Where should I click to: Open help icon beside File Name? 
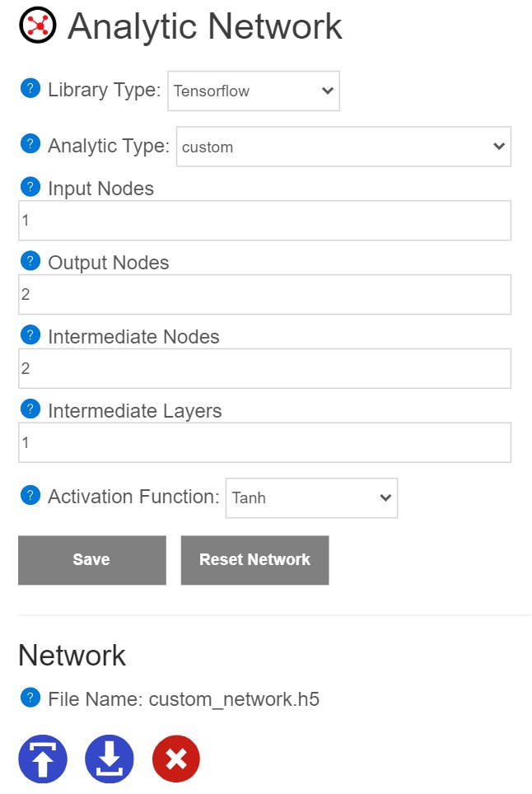pos(30,698)
